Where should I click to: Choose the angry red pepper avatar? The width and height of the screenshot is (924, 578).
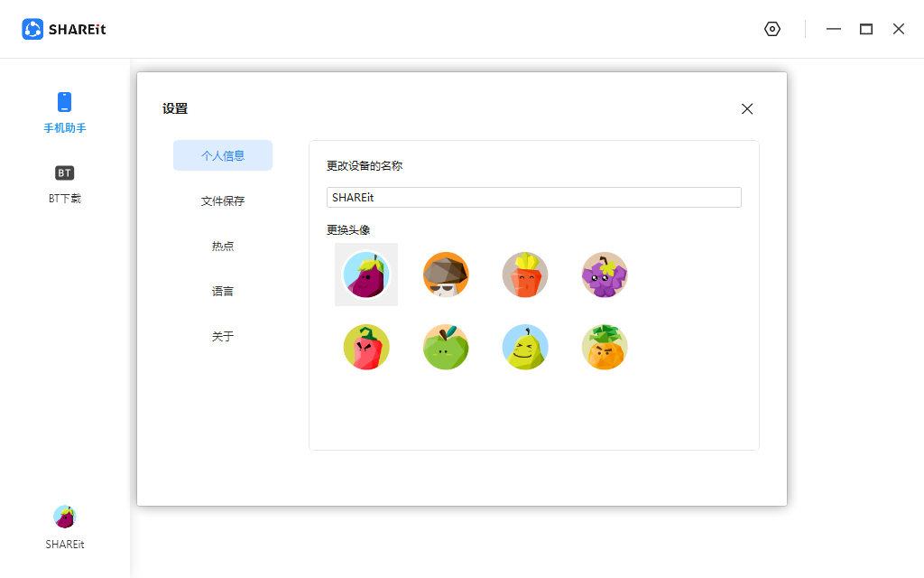366,348
